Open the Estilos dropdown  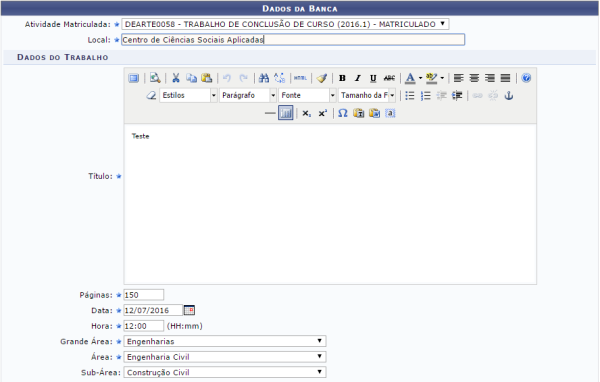pyautogui.click(x=189, y=95)
